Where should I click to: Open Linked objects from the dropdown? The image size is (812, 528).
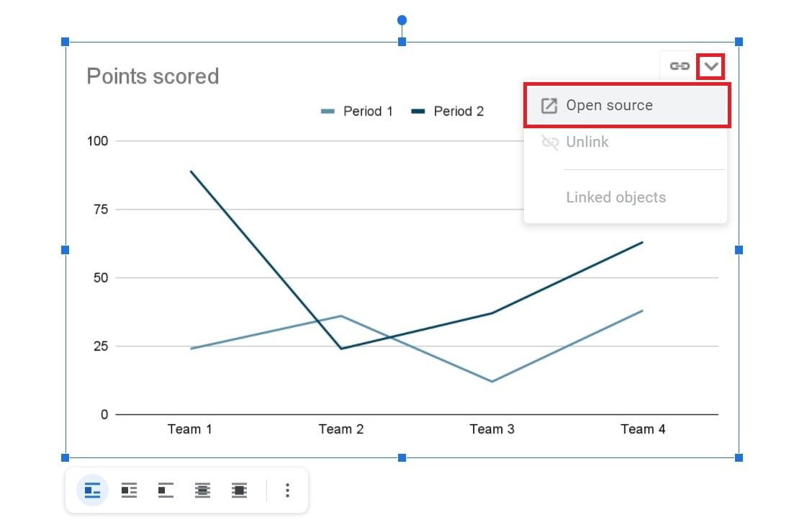pyautogui.click(x=615, y=197)
